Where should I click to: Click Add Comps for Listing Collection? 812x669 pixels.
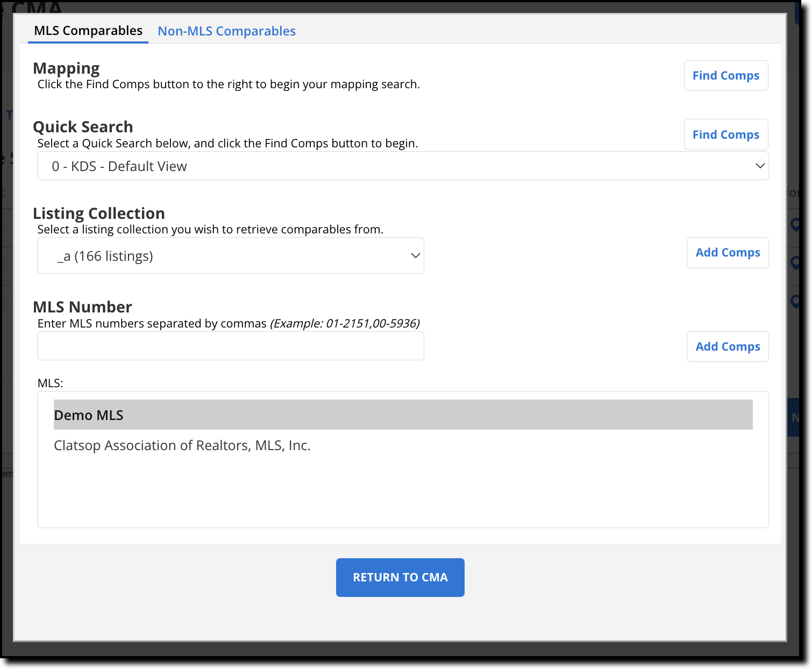(x=728, y=253)
